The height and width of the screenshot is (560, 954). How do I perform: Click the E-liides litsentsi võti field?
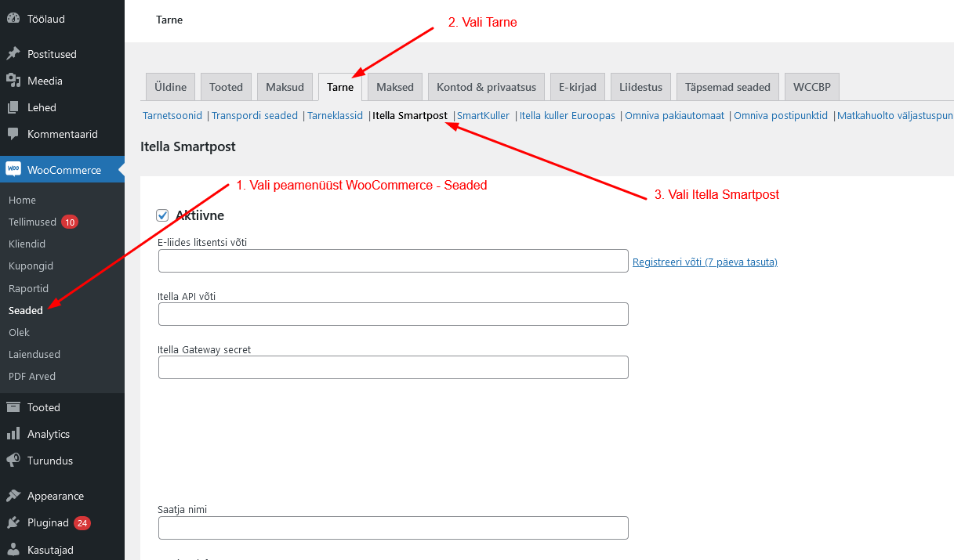click(393, 261)
